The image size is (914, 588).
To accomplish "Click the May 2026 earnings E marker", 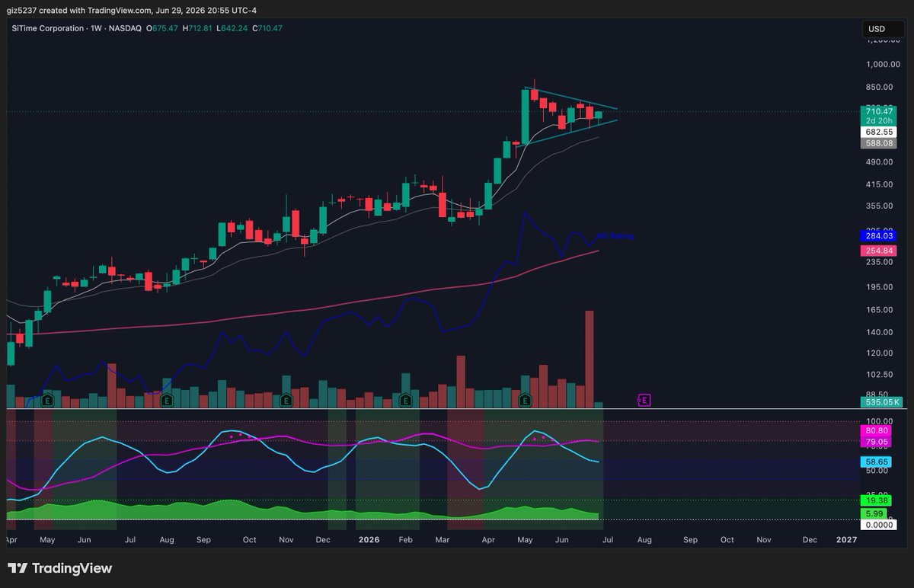I will click(525, 399).
